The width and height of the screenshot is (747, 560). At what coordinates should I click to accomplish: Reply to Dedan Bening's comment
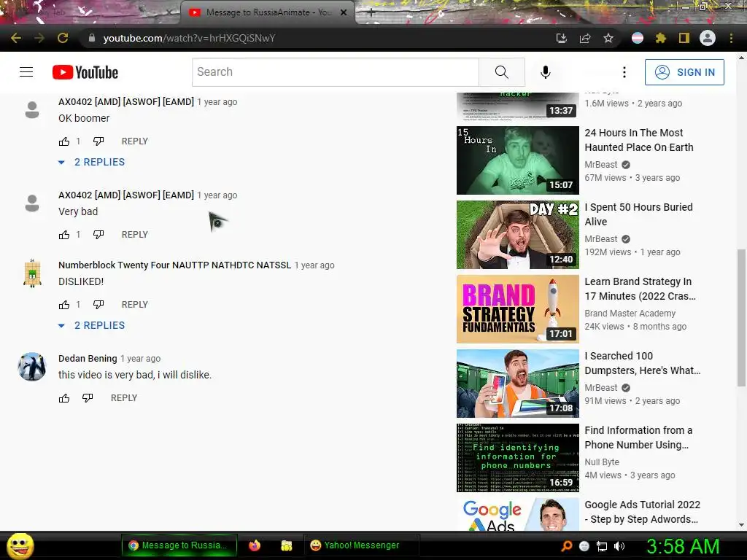(124, 398)
